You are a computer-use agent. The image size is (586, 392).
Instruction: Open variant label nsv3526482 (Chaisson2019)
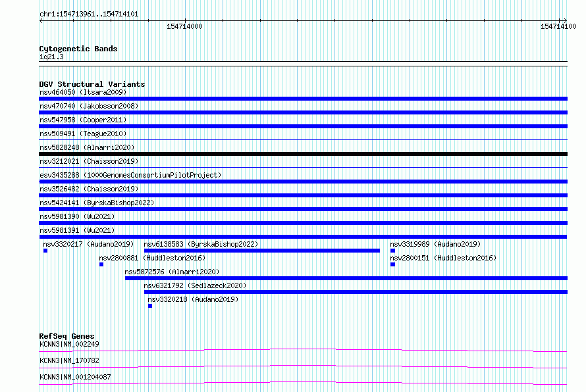[x=89, y=189]
